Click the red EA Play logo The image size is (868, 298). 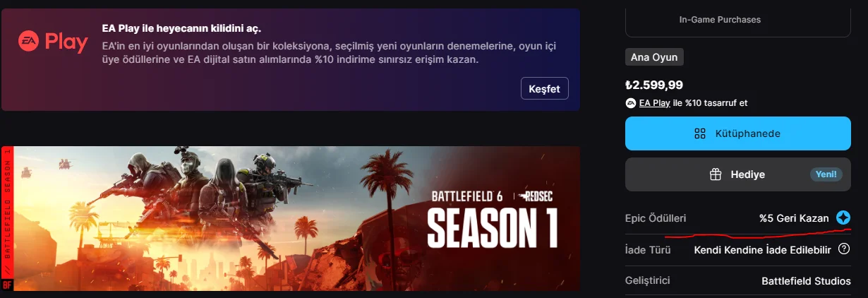pos(53,43)
